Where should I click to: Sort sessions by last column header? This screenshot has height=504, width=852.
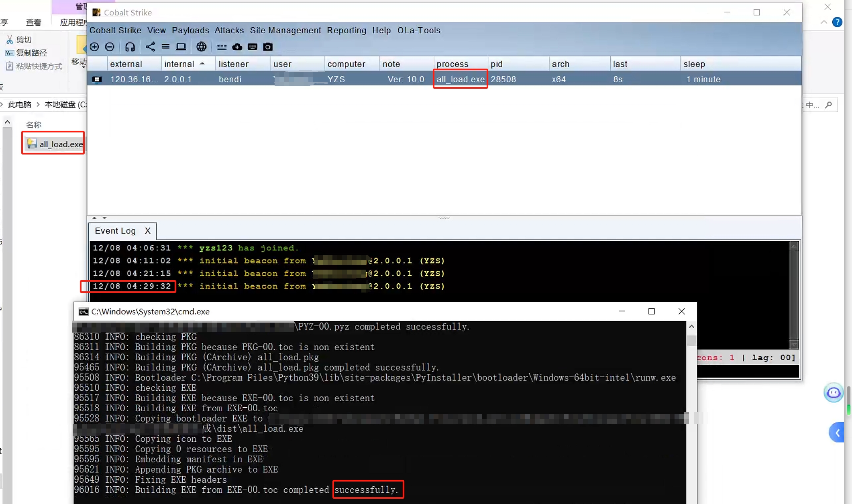[645, 64]
